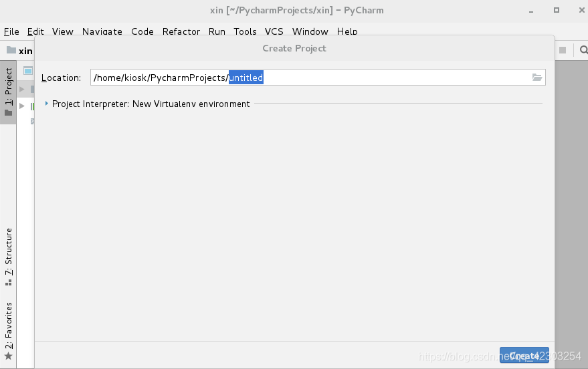Screen dimensions: 588x369
Task: Click the xin project breadcrumb
Action: [x=20, y=51]
